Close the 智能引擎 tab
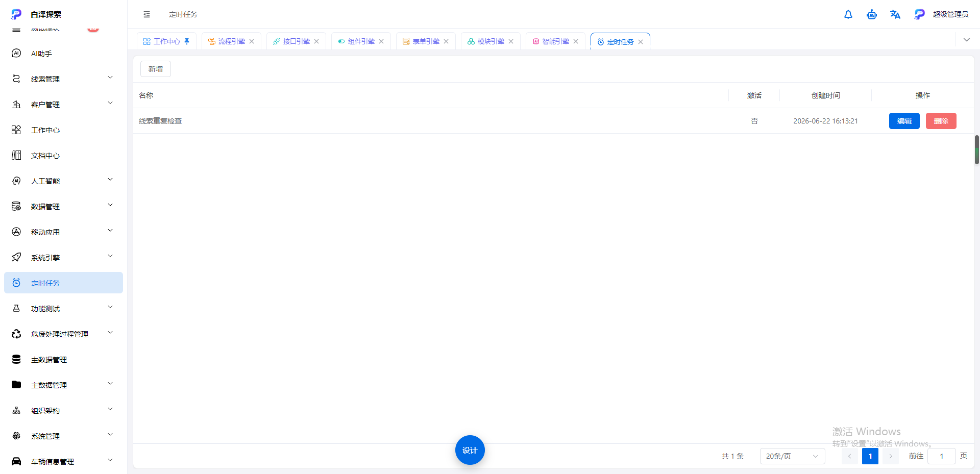The width and height of the screenshot is (980, 474). [576, 41]
